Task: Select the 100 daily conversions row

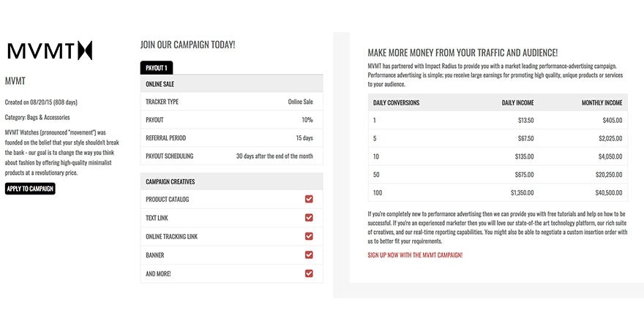Action: 498,193
